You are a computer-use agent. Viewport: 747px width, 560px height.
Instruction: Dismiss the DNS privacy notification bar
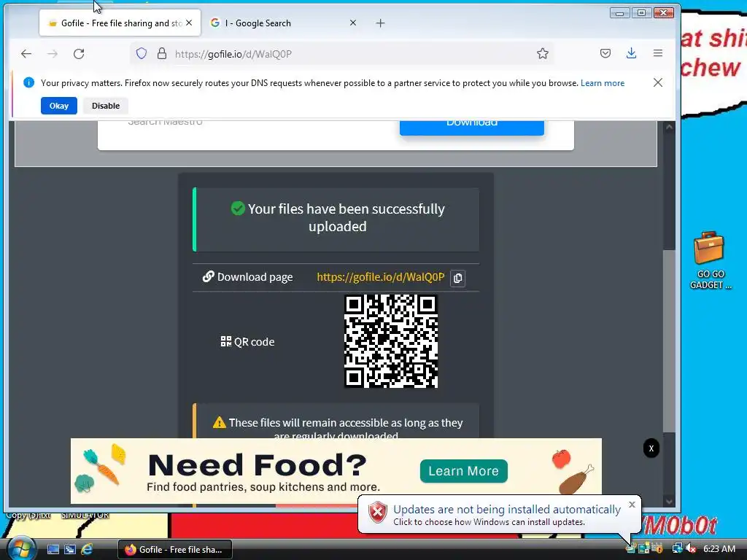tap(658, 83)
